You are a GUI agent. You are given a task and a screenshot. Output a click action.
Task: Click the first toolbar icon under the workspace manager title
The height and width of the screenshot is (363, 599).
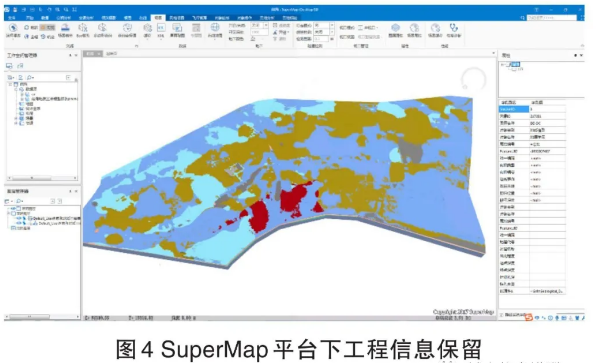coord(9,66)
